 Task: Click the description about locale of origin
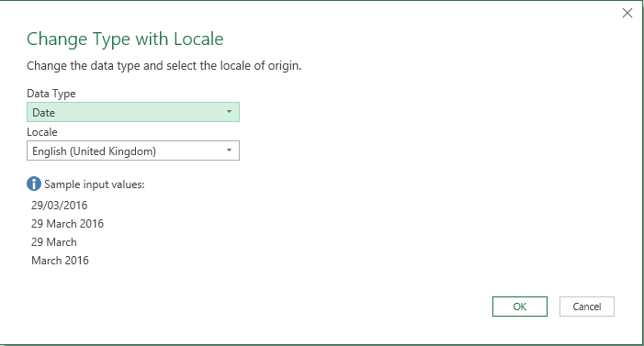(164, 66)
